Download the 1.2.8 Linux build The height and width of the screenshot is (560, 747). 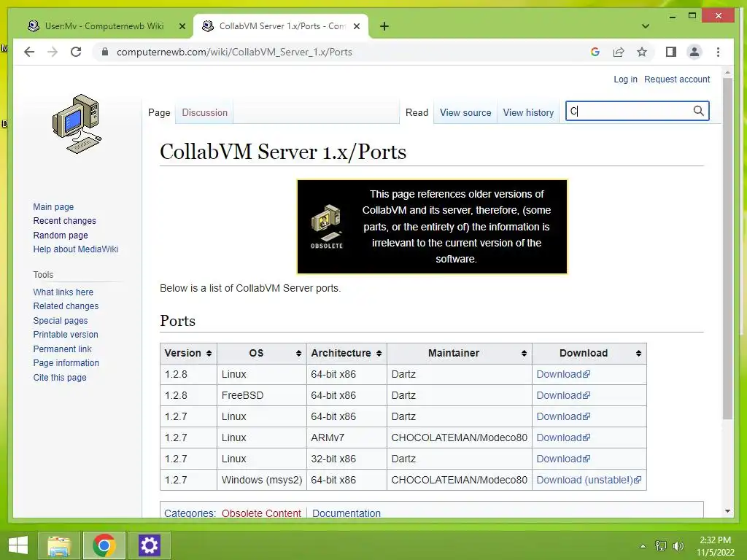pos(563,374)
